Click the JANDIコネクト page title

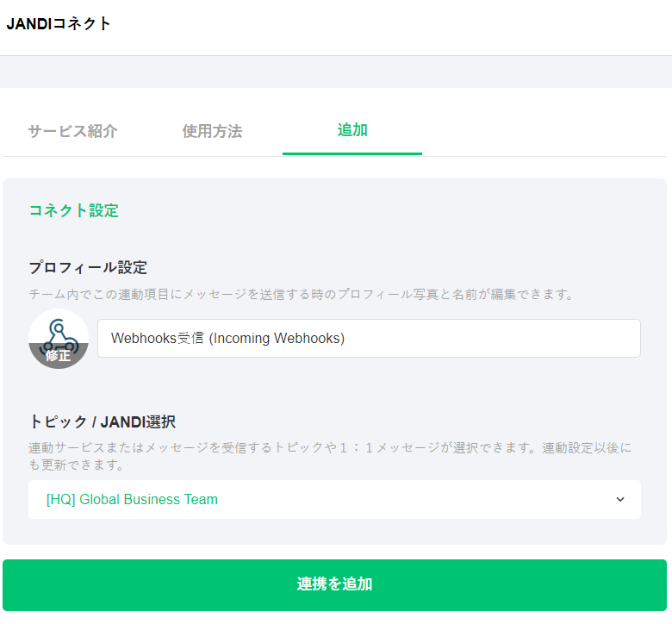tap(59, 24)
